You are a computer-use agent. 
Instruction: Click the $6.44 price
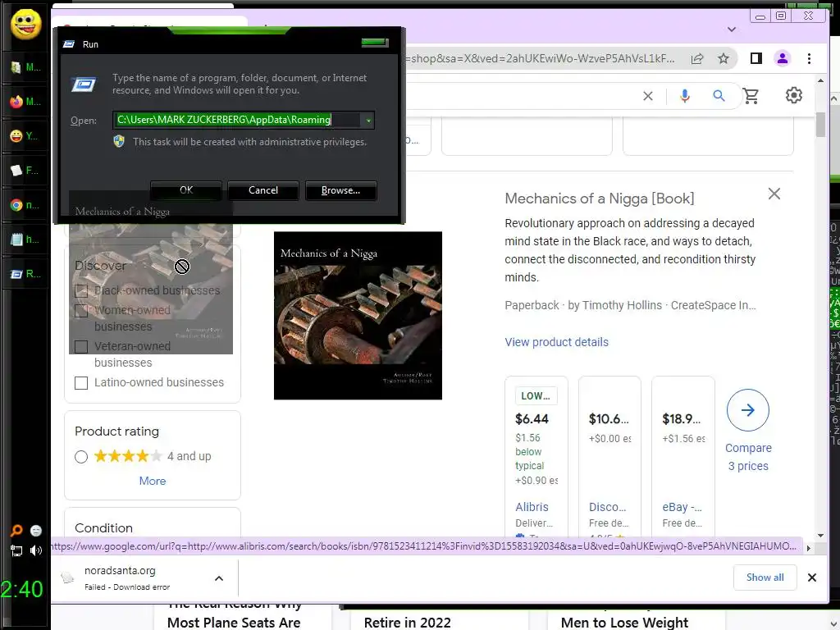tap(532, 419)
